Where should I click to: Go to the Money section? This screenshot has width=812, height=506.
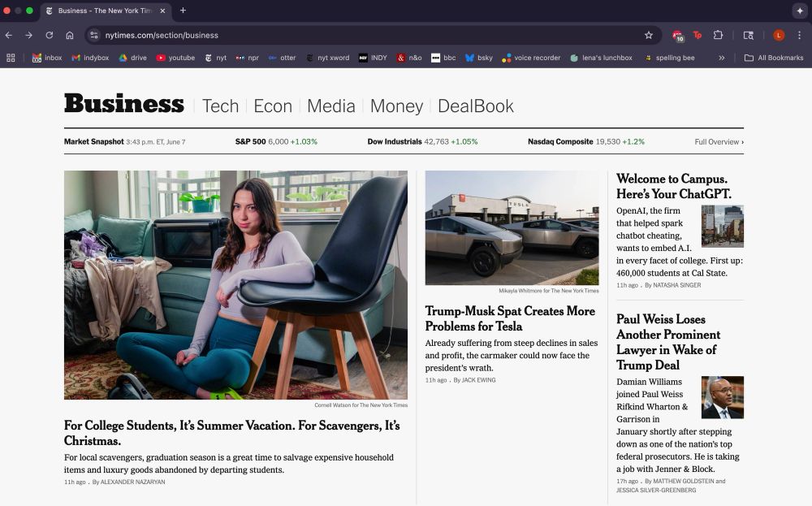click(397, 106)
